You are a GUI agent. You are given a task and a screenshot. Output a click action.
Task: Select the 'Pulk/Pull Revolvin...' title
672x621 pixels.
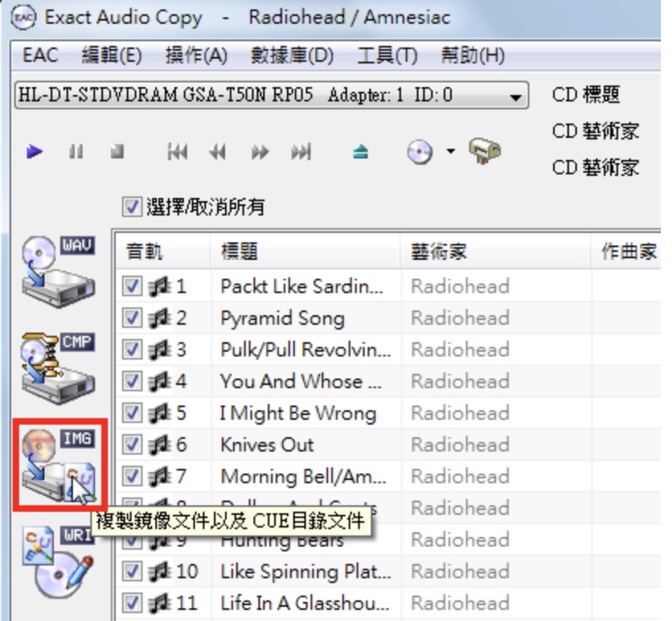(306, 349)
